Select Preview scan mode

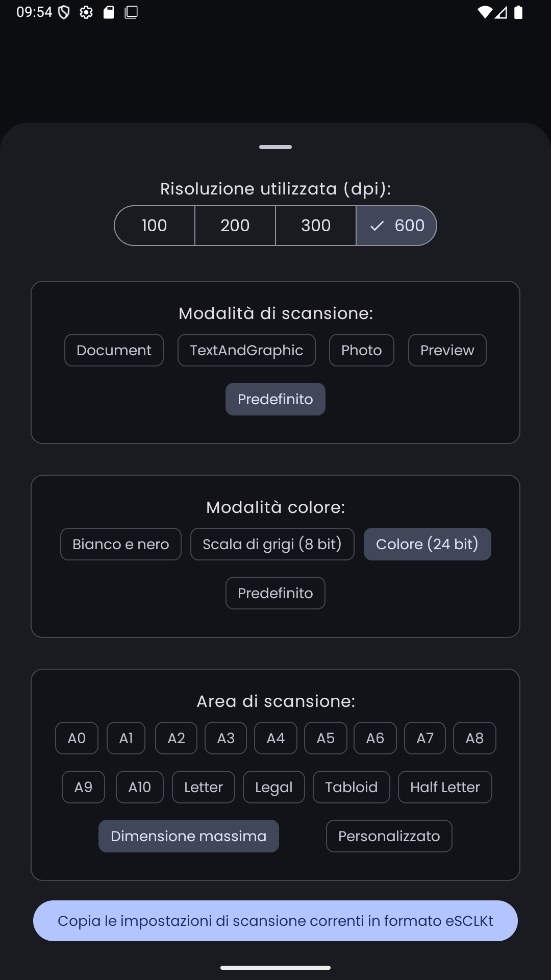coord(447,350)
